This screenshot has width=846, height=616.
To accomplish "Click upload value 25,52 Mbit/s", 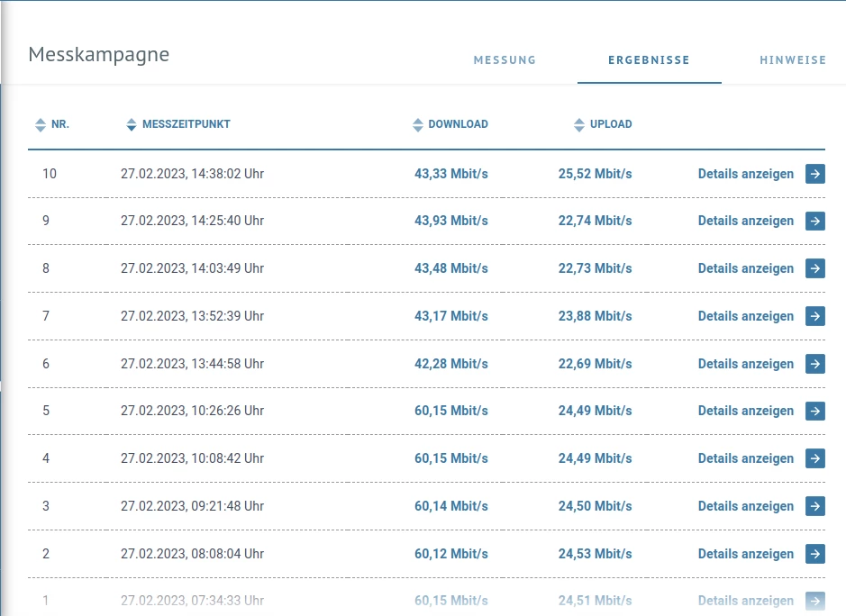I will click(x=596, y=174).
